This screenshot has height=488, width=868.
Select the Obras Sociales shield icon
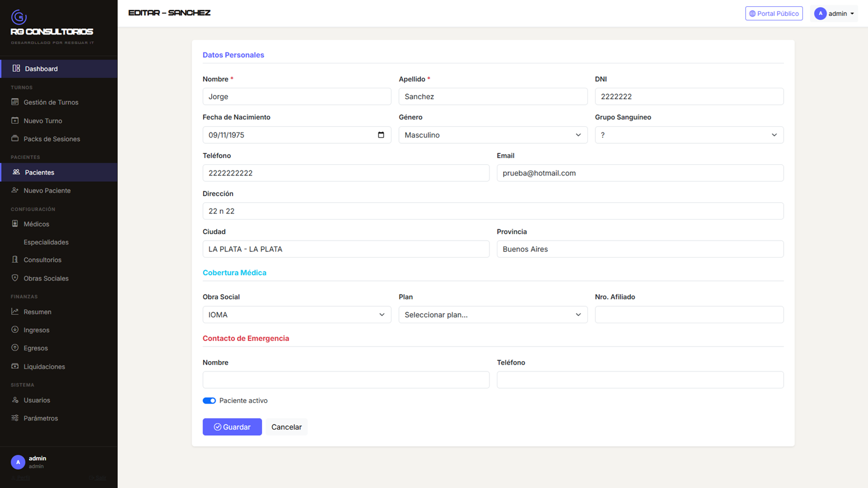15,278
